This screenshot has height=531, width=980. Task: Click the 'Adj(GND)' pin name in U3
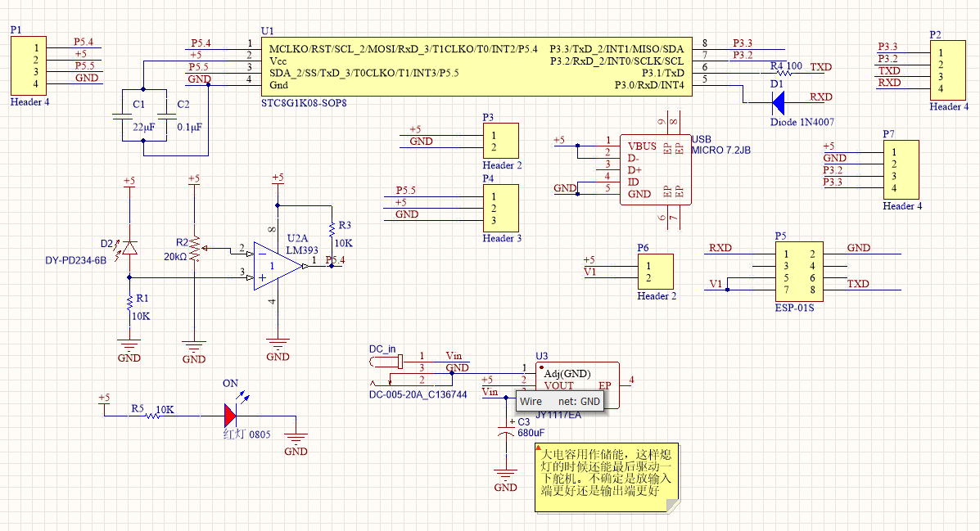point(567,374)
